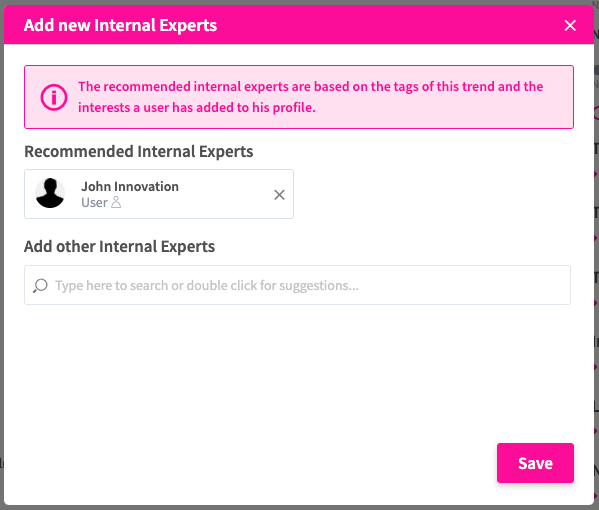599x510 pixels.
Task: Click the pink recommendation info banner text
Action: pos(310,97)
